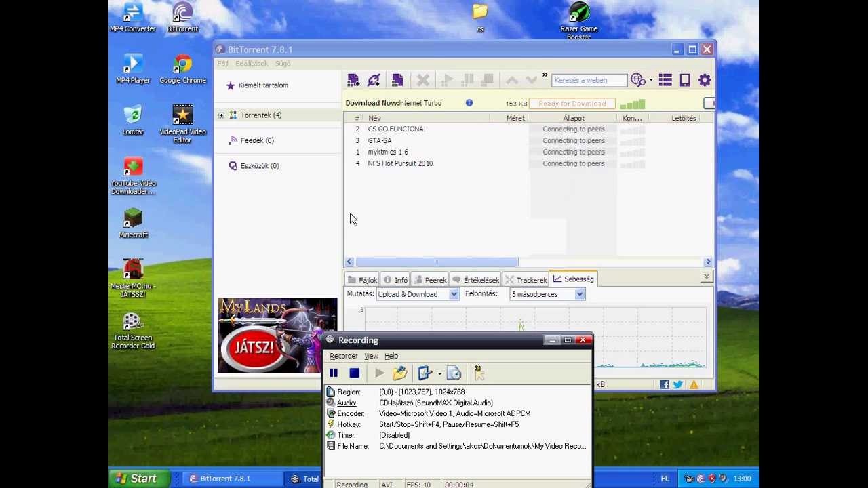Click the remote devices tablet icon
Screen dimensions: 868x488
(x=685, y=80)
